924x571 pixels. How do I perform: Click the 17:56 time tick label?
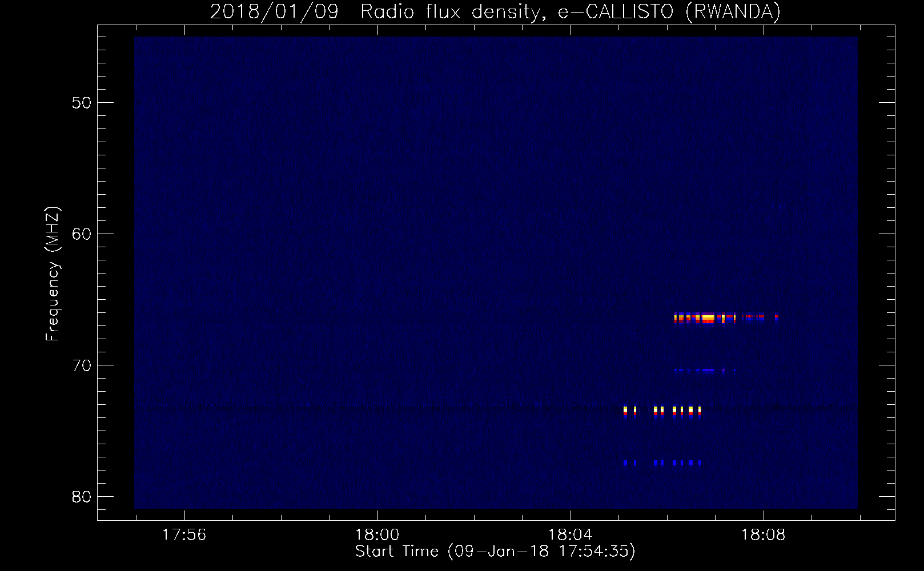[184, 534]
